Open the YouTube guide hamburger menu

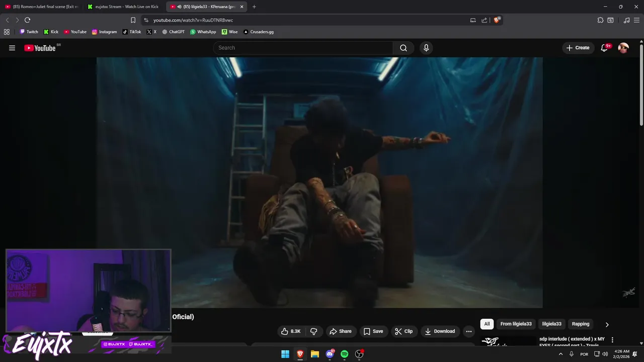[x=12, y=48]
